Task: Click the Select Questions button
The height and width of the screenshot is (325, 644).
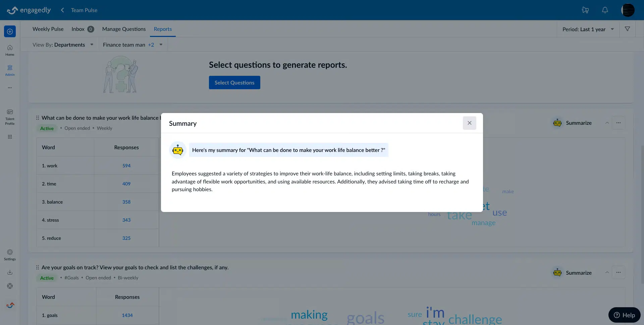Action: click(234, 83)
